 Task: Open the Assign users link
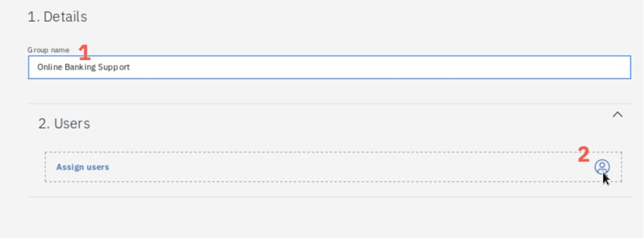pyautogui.click(x=83, y=167)
